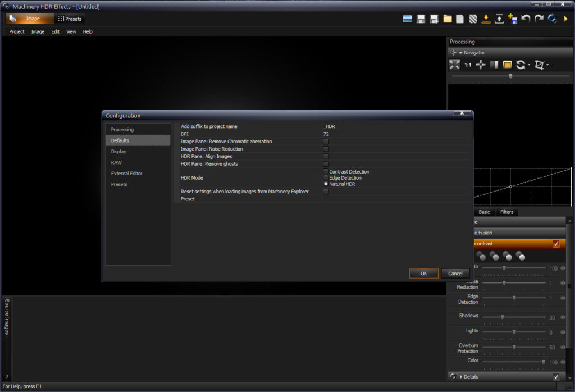This screenshot has width=575, height=392.
Task: Select the last Microcontrast sphere preset icon
Action: 521,256
